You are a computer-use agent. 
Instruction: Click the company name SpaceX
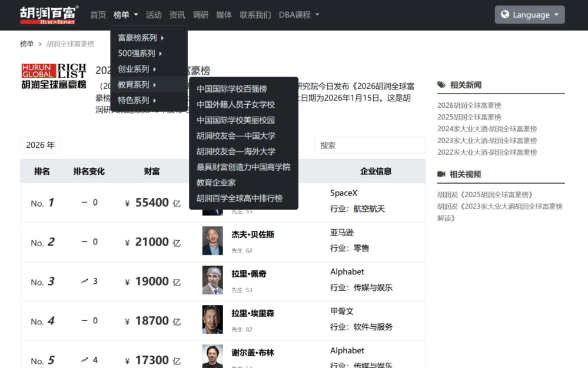pyautogui.click(x=344, y=193)
